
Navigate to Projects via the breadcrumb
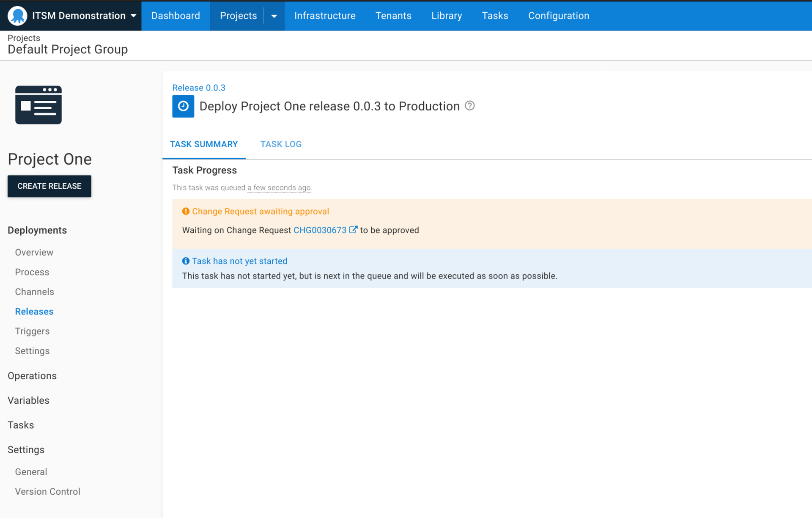coord(24,38)
